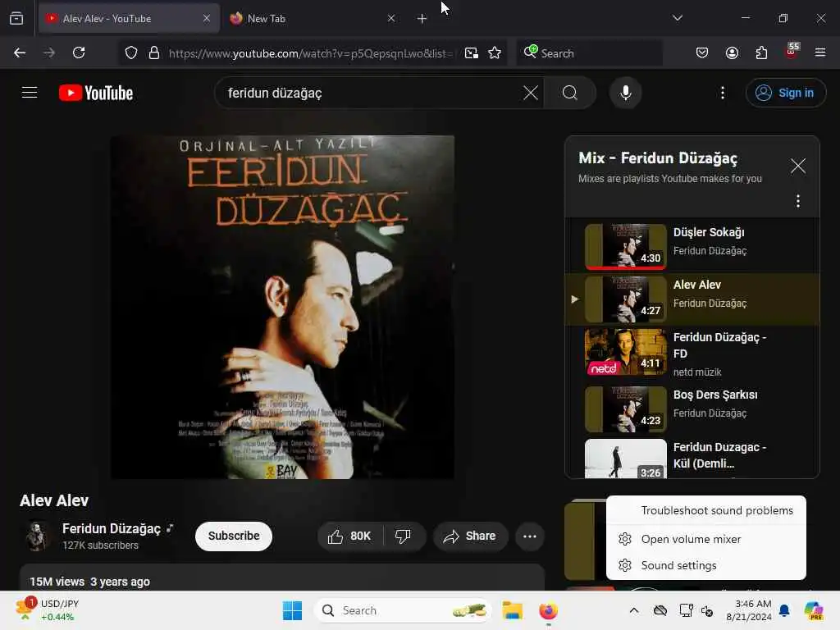Screen dimensions: 840x630
Task: Open Firefox from the taskbar
Action: [x=548, y=610]
